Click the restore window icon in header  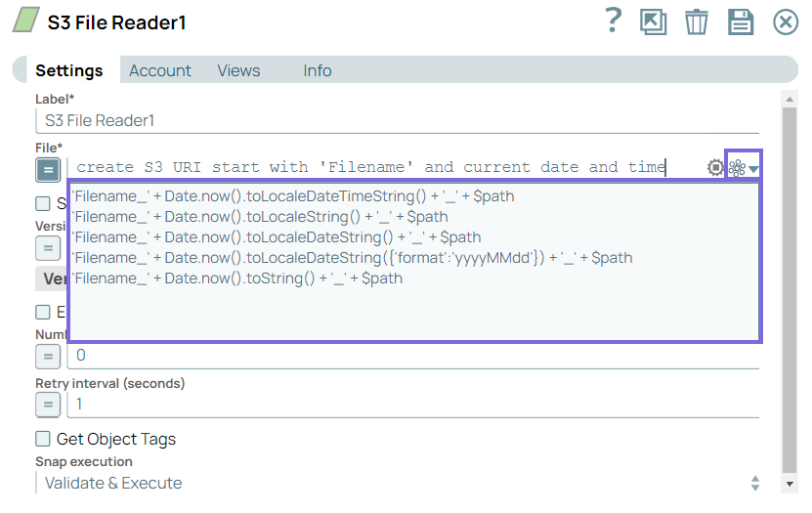click(653, 21)
